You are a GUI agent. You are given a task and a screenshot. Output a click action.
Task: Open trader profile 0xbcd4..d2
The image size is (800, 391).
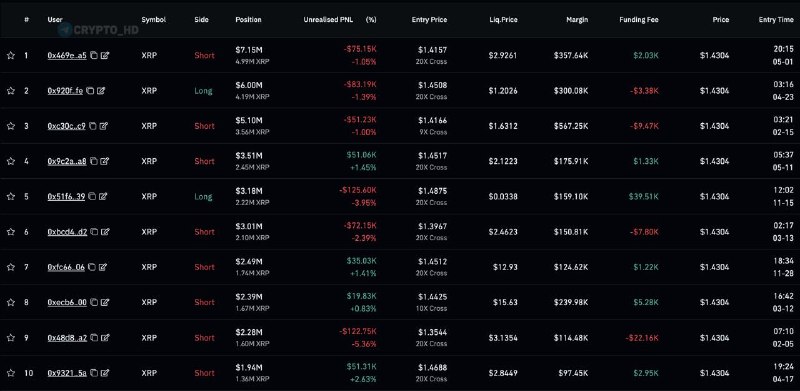coord(67,232)
